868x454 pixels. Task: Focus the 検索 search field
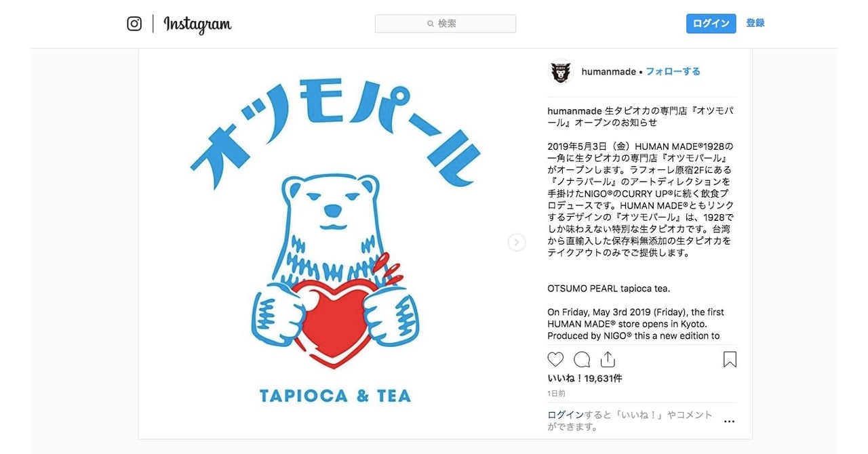click(x=446, y=24)
